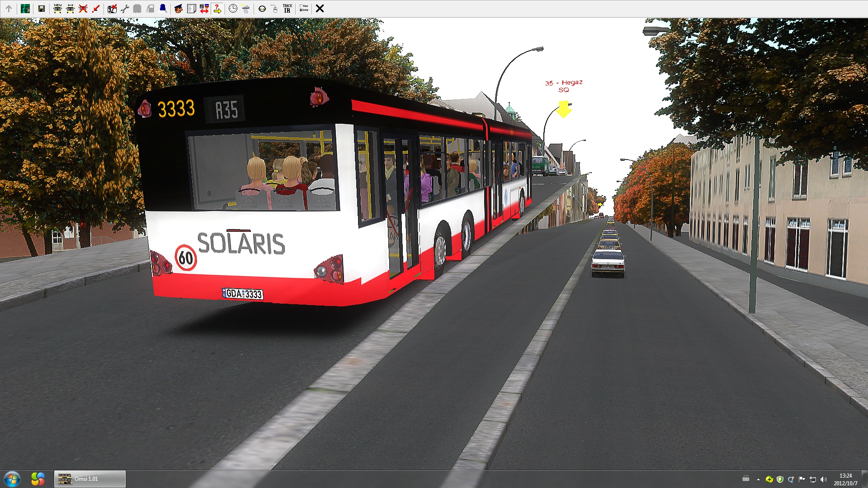The width and height of the screenshot is (868, 488).
Task: Click the map globe icon in toolbar
Action: pos(25,9)
